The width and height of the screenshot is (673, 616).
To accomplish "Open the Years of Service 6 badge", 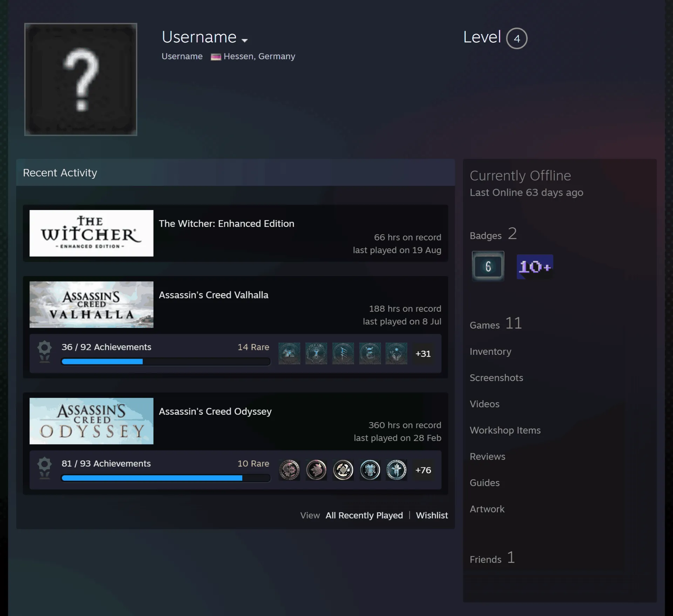I will point(488,266).
